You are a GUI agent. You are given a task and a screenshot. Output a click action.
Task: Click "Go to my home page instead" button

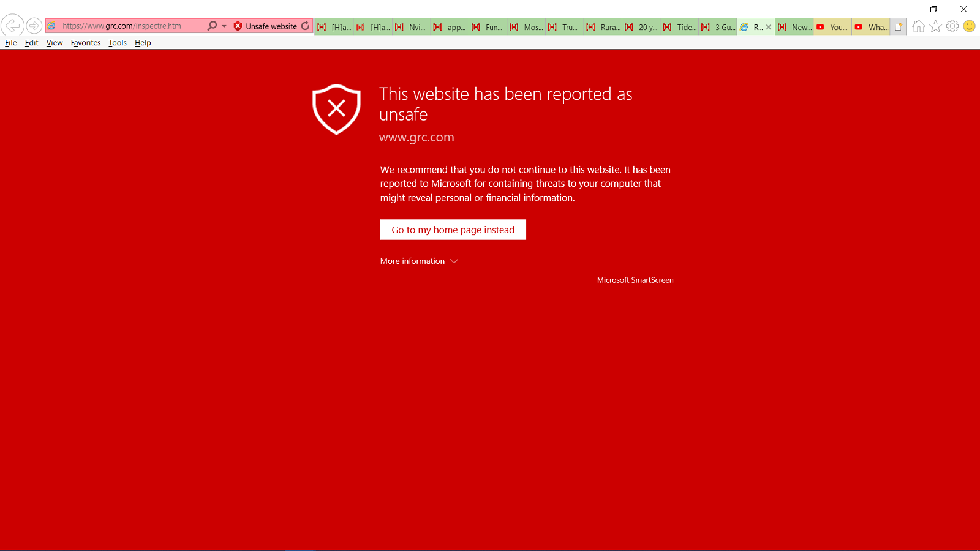click(x=453, y=230)
